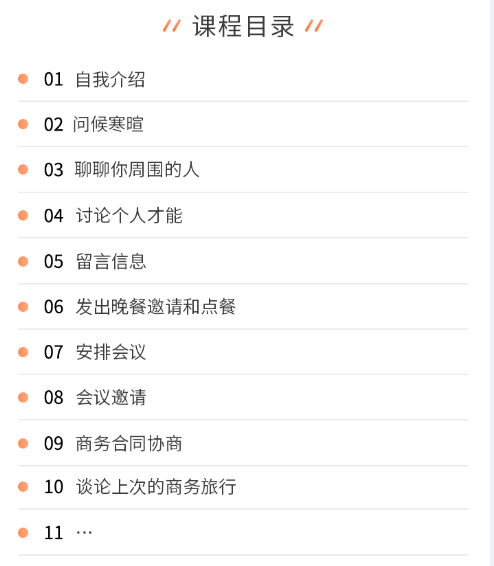Image resolution: width=494 pixels, height=566 pixels.
Task: Open lesson 02 问候寒暄
Action: (243, 124)
